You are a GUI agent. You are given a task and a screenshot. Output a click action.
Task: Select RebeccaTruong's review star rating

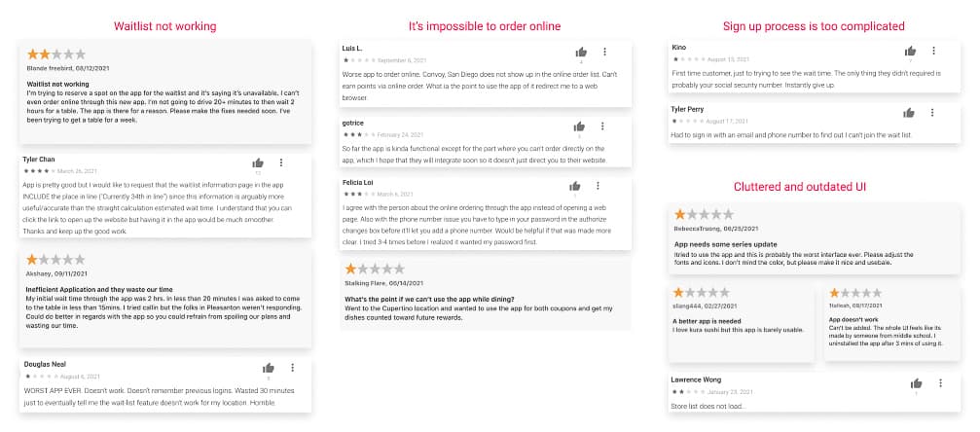point(704,214)
